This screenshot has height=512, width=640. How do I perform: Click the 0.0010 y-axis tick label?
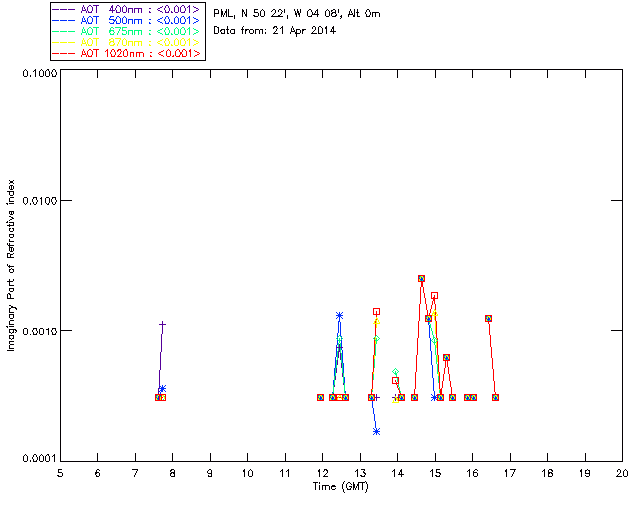point(39,330)
